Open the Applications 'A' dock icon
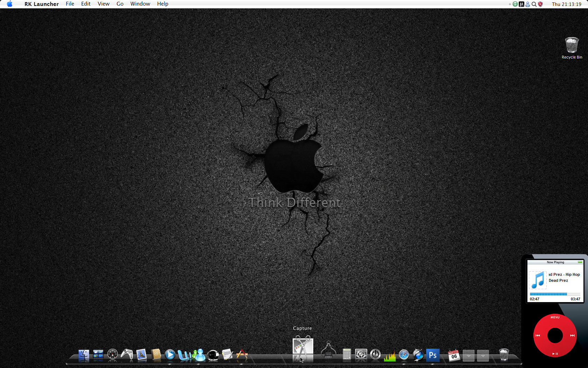The image size is (588, 368). click(242, 355)
